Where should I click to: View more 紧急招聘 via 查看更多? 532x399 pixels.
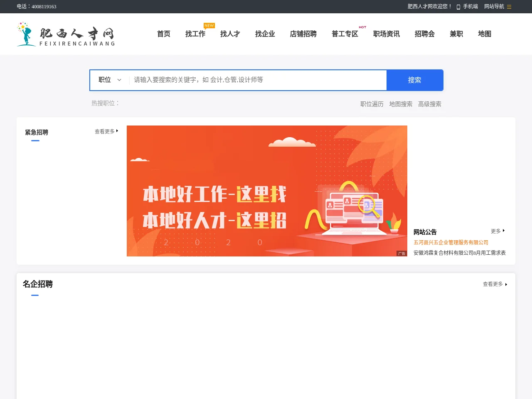106,131
